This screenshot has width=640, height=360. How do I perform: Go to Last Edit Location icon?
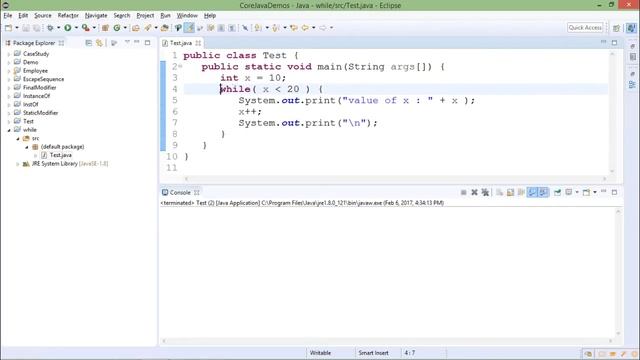pos(294,28)
